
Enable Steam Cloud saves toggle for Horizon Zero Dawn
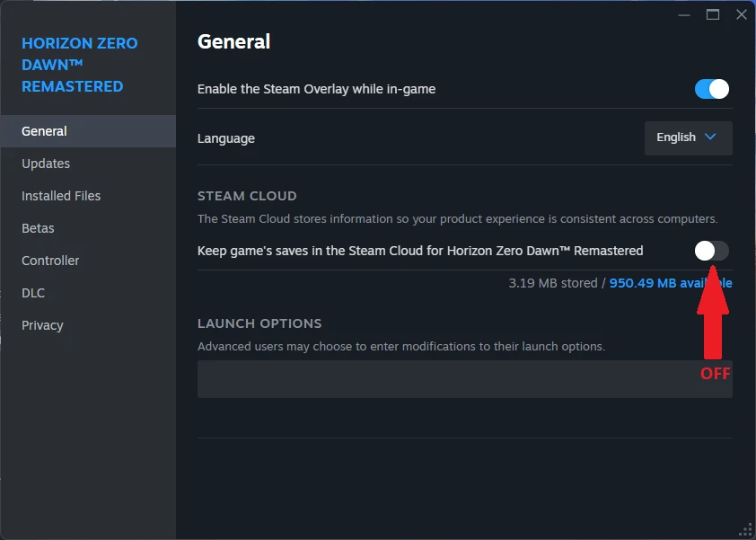(712, 251)
